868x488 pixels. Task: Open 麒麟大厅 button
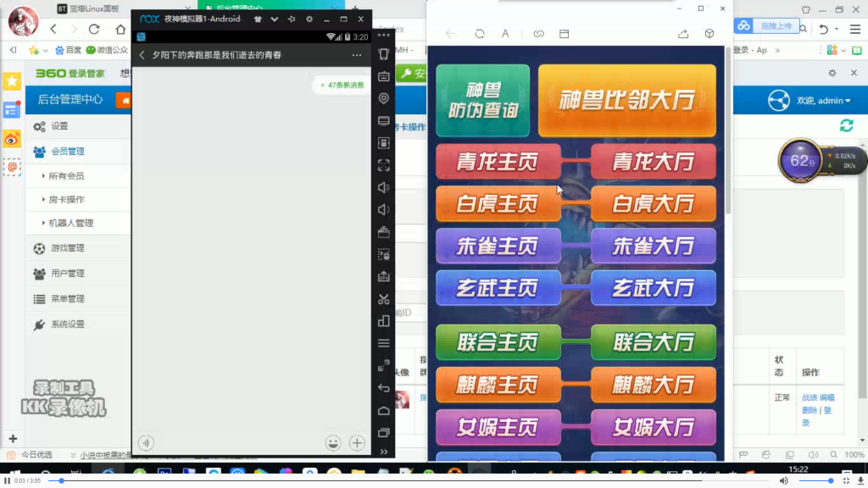[x=654, y=385]
